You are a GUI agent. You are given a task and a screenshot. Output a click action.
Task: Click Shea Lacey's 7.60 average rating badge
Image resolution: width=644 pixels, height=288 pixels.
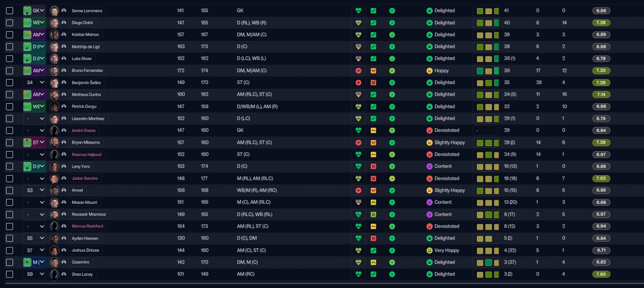point(601,274)
